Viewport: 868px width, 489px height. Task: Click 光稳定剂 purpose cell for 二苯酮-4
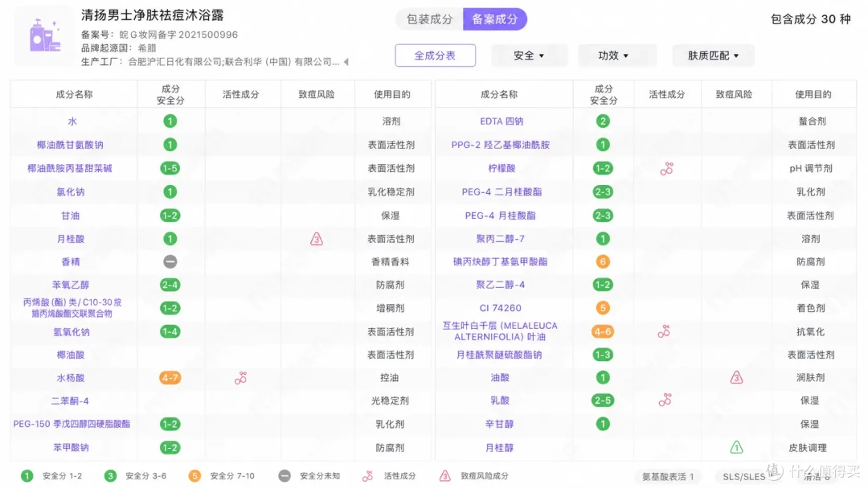(x=390, y=401)
